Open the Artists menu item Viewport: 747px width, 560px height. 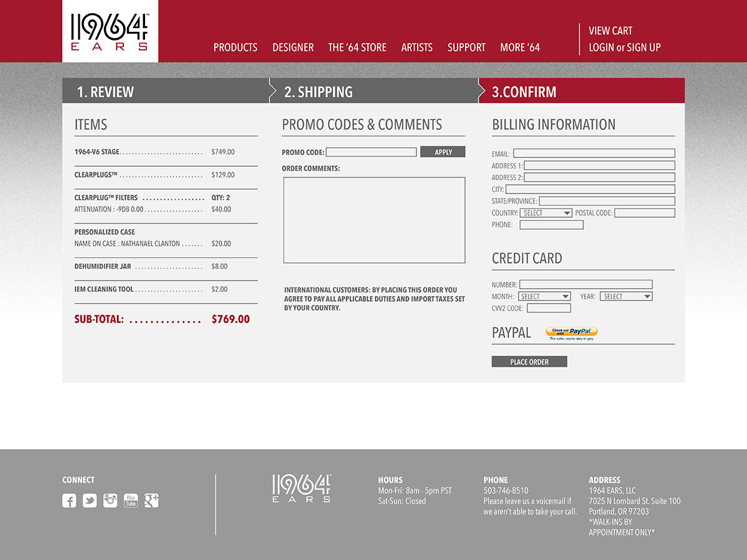coord(417,47)
